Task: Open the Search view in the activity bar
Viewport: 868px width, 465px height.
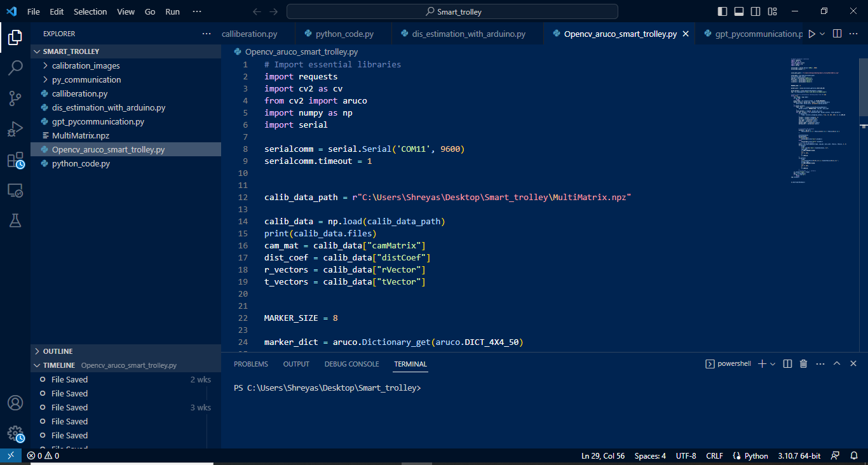Action: tap(15, 68)
